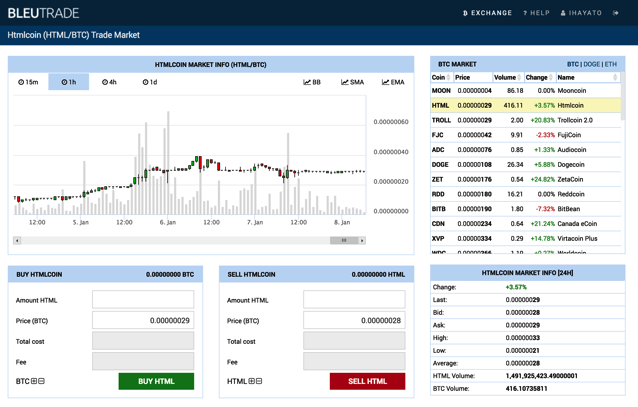Image resolution: width=638 pixels, height=407 pixels.
Task: Select the 1d chart interval
Action: pos(150,82)
